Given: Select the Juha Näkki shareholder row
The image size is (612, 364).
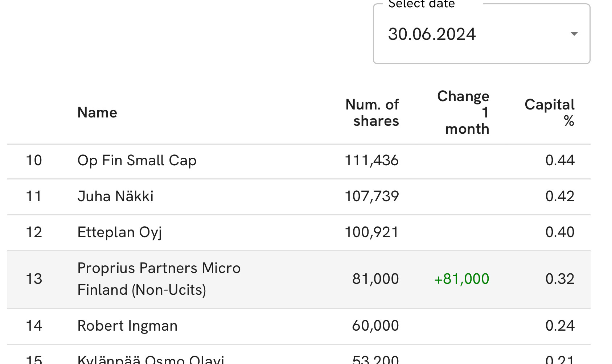Looking at the screenshot, I should pyautogui.click(x=115, y=197).
